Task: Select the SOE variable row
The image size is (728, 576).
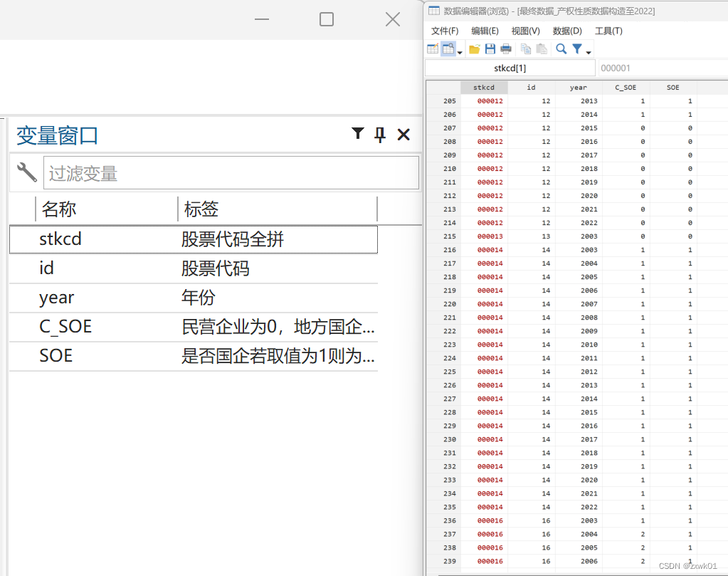Action: point(194,356)
